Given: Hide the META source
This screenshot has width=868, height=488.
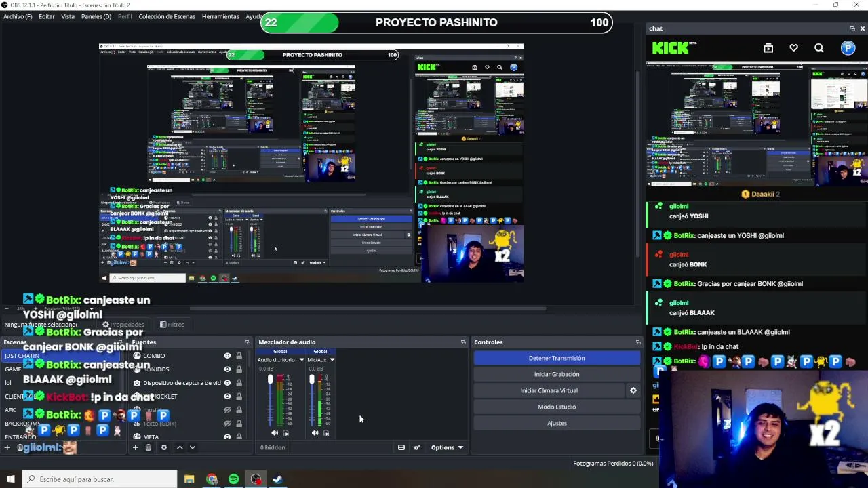Looking at the screenshot, I should [227, 437].
